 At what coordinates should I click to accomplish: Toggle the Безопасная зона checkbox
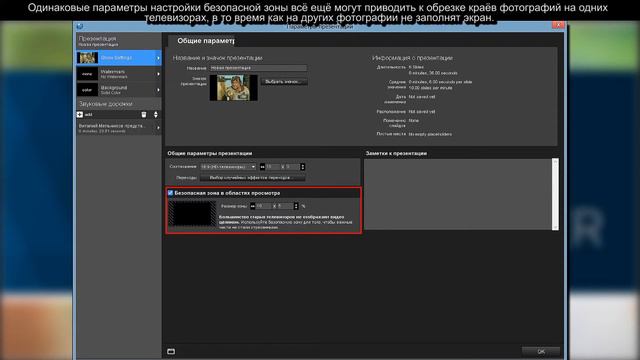tap(171, 193)
